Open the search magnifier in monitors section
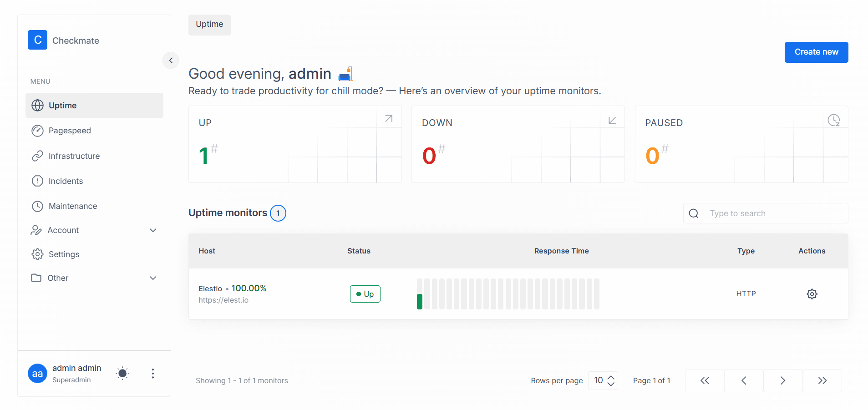This screenshot has height=410, width=868. click(x=693, y=213)
